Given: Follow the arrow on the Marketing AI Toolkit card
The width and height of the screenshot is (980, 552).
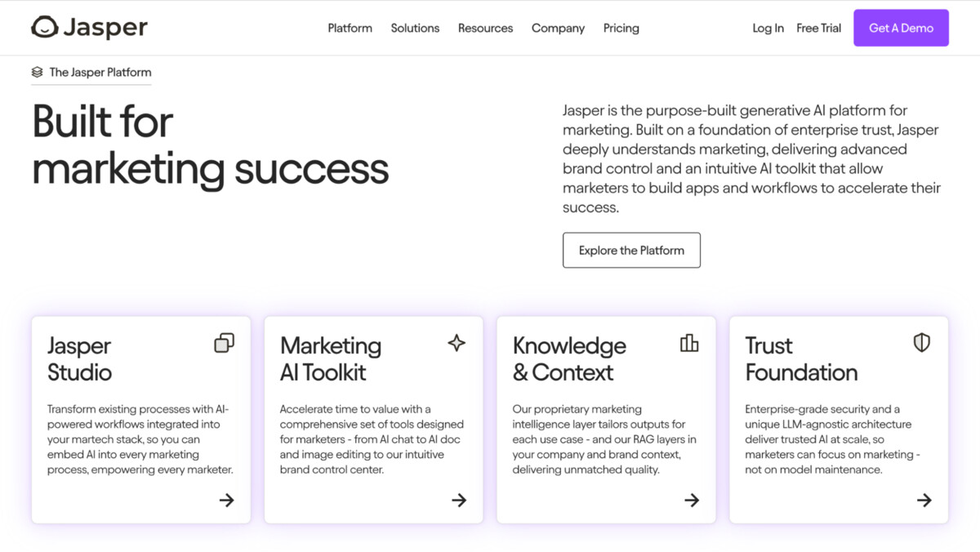Looking at the screenshot, I should [460, 500].
